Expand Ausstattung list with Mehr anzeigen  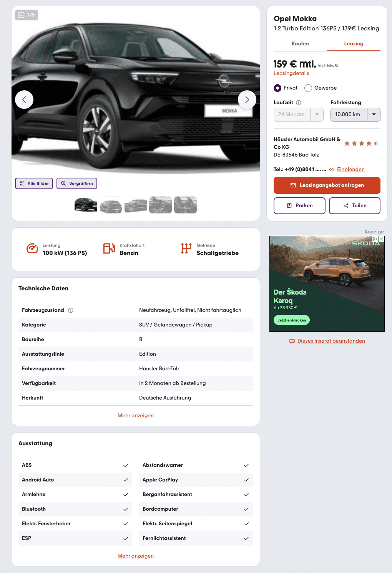[x=136, y=556]
